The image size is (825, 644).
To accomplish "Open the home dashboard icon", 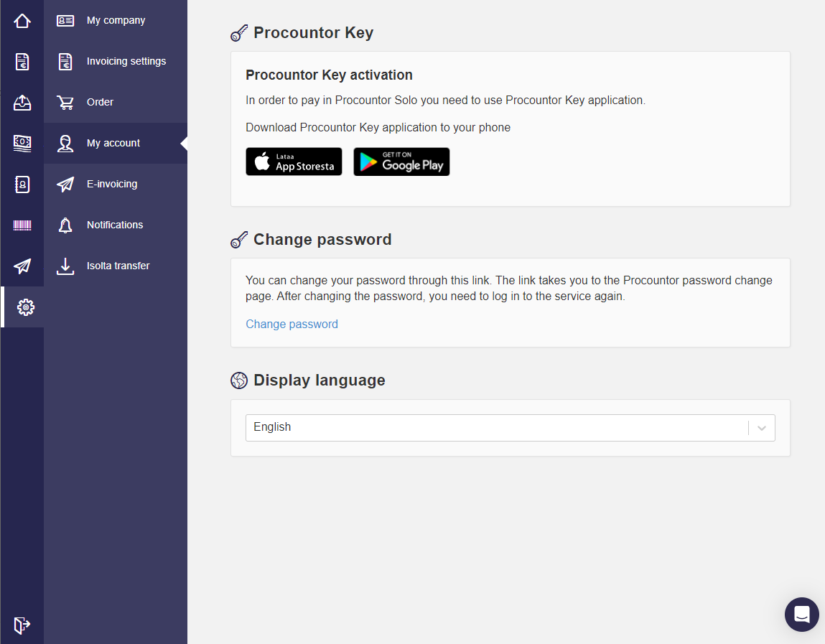I will pyautogui.click(x=22, y=21).
